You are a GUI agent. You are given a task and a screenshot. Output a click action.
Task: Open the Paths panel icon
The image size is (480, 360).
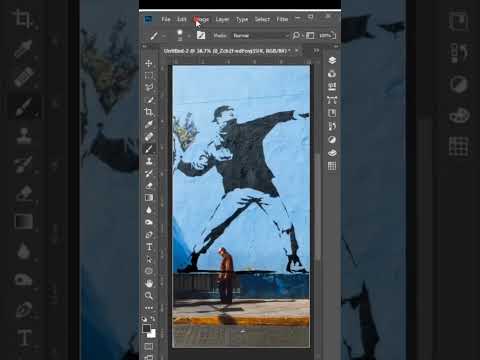coord(332,100)
